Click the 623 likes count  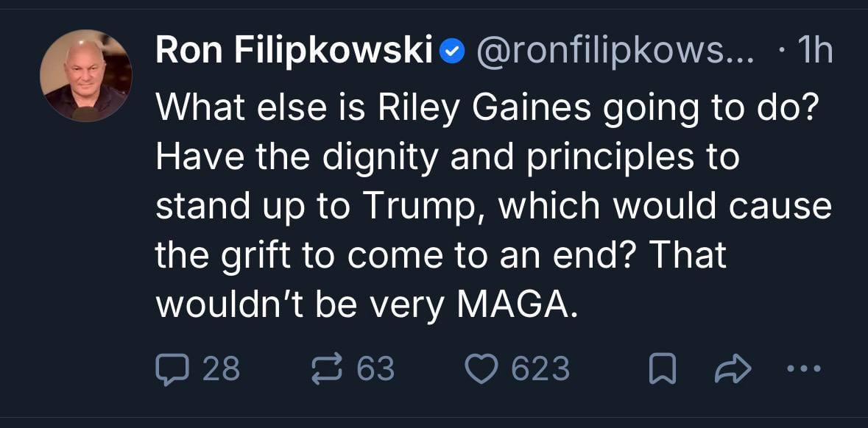[x=540, y=368]
